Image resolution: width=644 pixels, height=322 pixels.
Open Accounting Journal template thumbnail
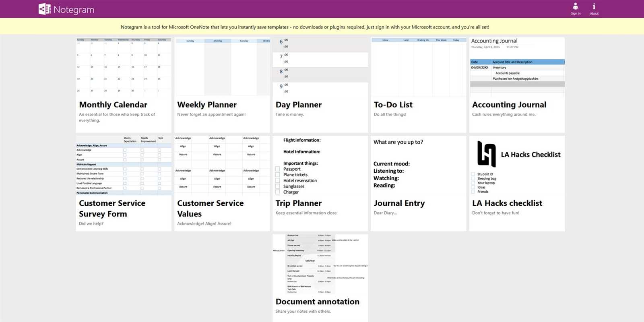[517, 66]
